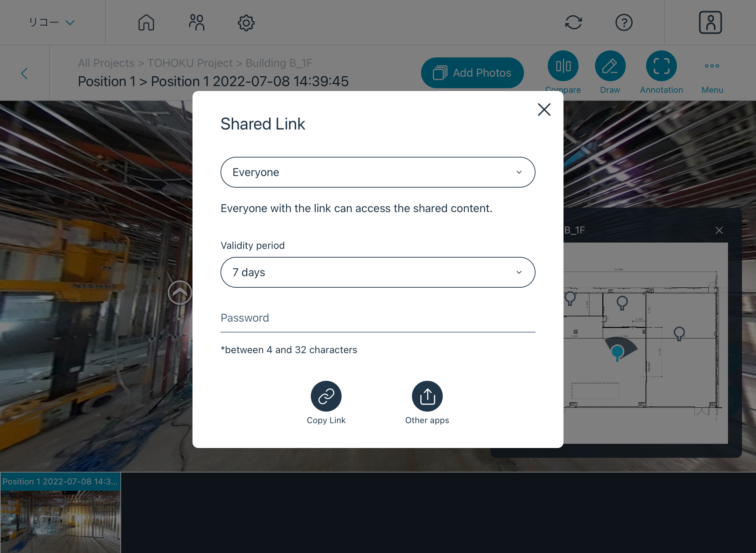Image resolution: width=756 pixels, height=553 pixels.
Task: Click the '*between 4 and 32 characters' hint
Action: (289, 350)
